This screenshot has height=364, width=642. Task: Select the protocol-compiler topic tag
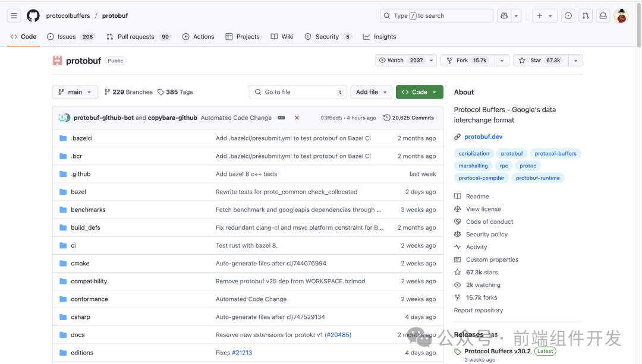click(481, 178)
